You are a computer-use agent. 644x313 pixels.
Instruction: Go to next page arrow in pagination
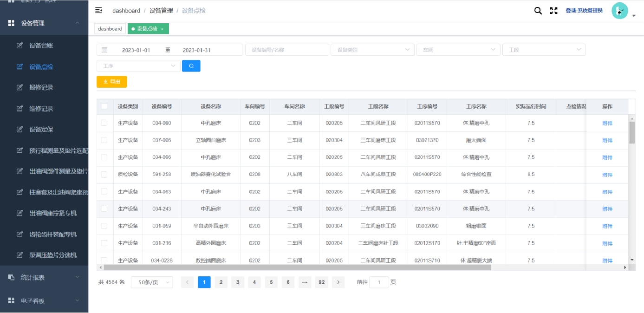click(x=338, y=282)
